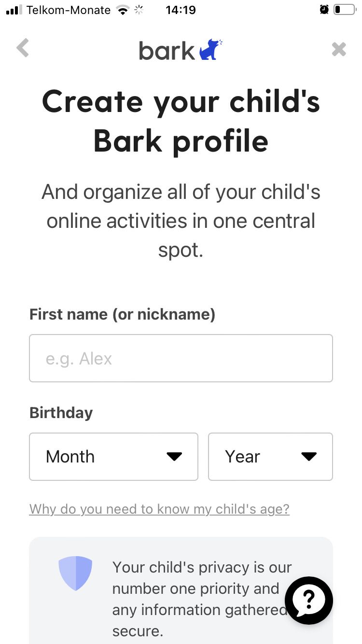
Task: Open "Why do you need to know my child's age?" link
Action: coord(159,509)
